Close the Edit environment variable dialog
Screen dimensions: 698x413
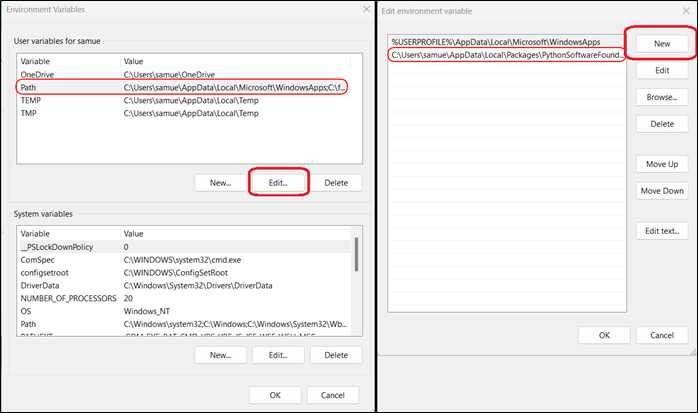pyautogui.click(x=686, y=11)
